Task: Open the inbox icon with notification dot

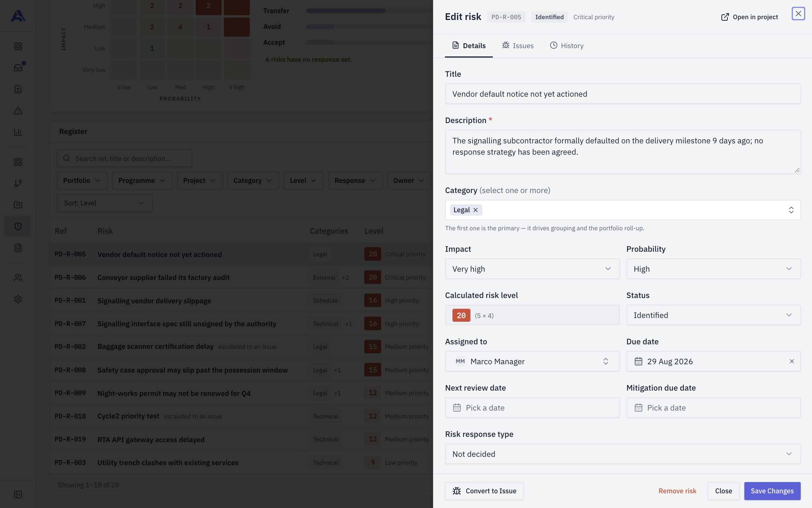Action: tap(18, 68)
